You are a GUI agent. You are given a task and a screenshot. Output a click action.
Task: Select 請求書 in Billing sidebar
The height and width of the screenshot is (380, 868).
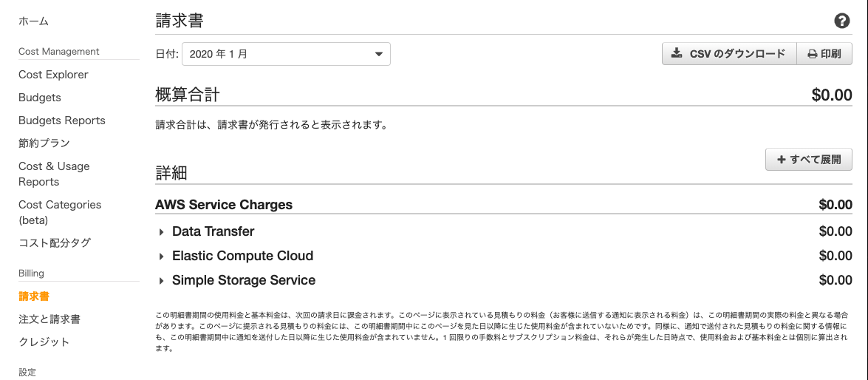coord(34,296)
